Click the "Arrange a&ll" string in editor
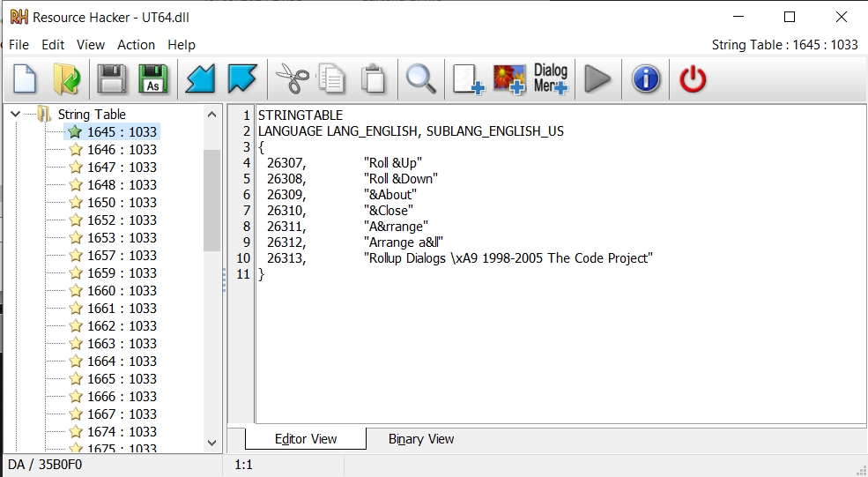This screenshot has width=868, height=477. pos(404,242)
